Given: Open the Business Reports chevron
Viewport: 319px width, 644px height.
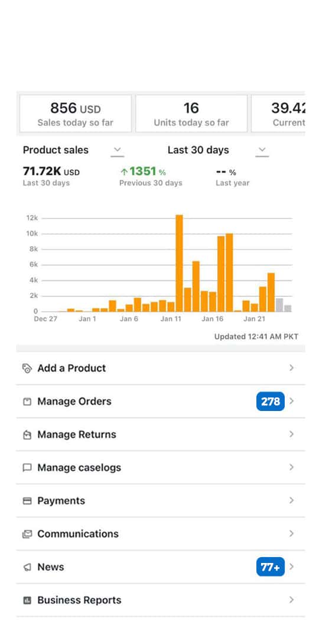Looking at the screenshot, I should point(291,600).
